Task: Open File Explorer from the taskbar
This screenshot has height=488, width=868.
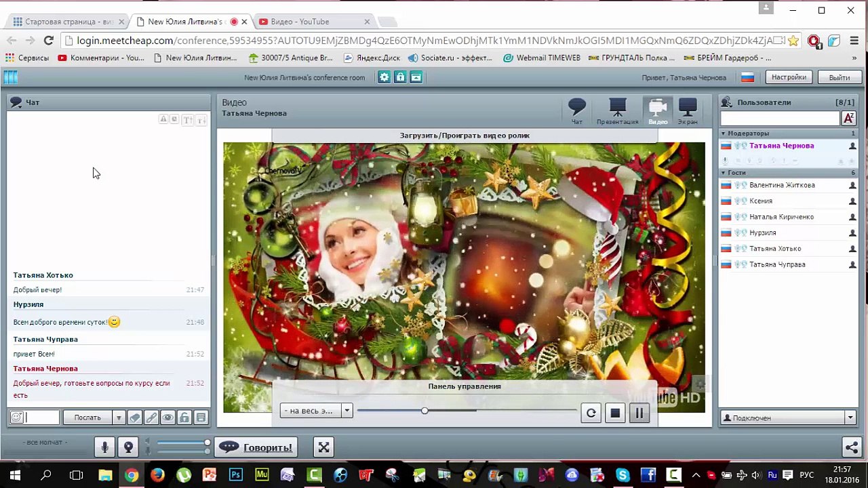Action: coord(105,475)
